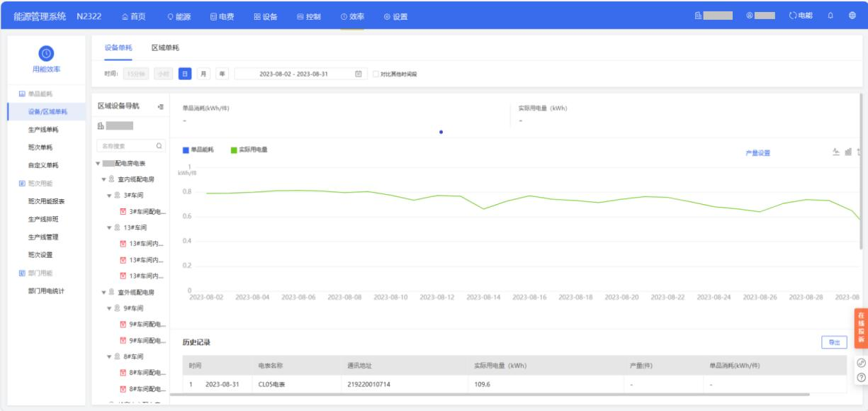The height and width of the screenshot is (411, 868).
Task: Select 生产线单耗 in the left sidebar
Action: pyautogui.click(x=43, y=130)
